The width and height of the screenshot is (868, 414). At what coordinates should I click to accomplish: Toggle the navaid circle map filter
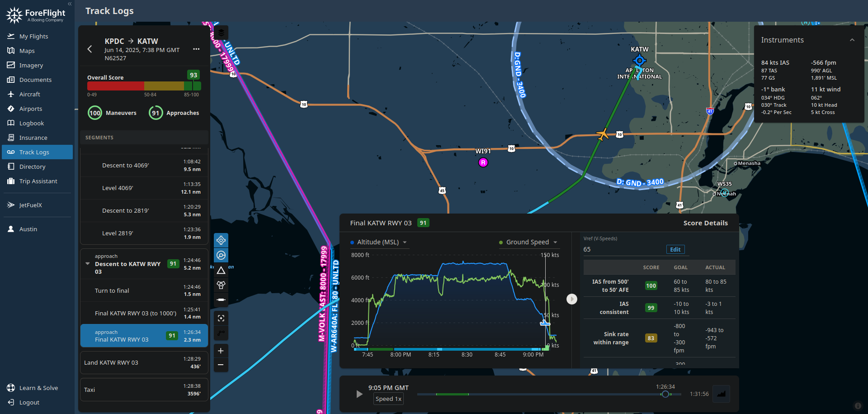[221, 255]
